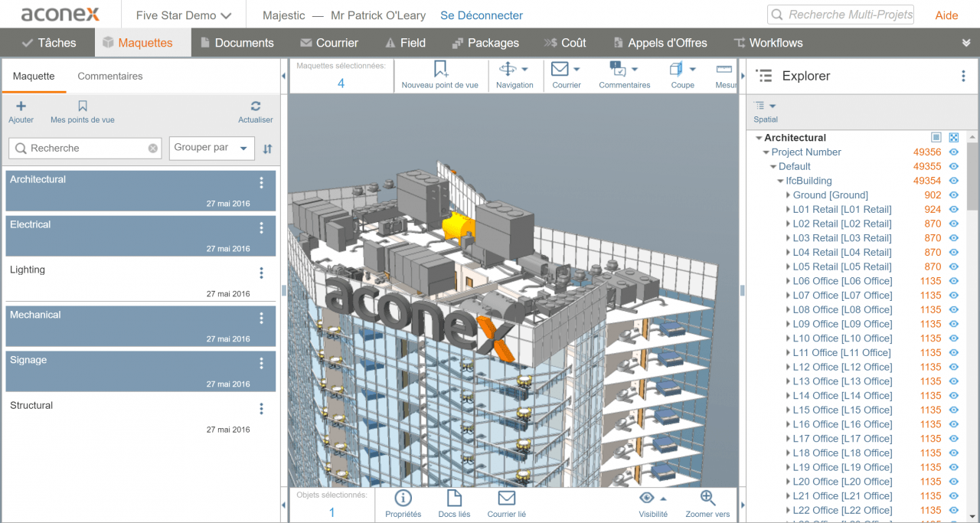Switch to the Commentaires tab
The height and width of the screenshot is (523, 980).
[110, 77]
